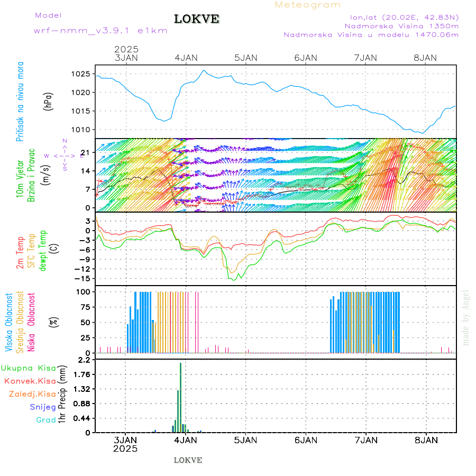This screenshot has height=476, width=476.
Task: Click the '1.76' precipitation axis value
Action: (82, 374)
